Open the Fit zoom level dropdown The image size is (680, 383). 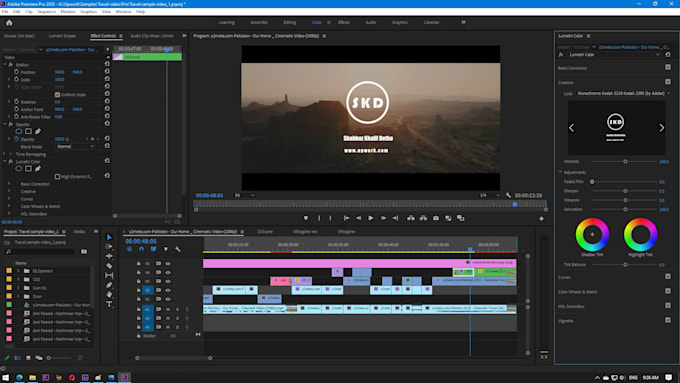pos(244,195)
